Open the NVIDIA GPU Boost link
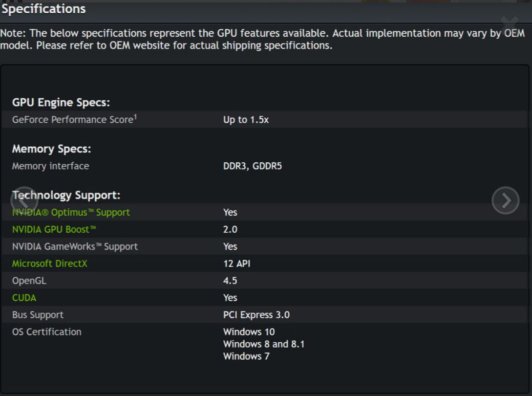532x396 pixels. click(54, 229)
